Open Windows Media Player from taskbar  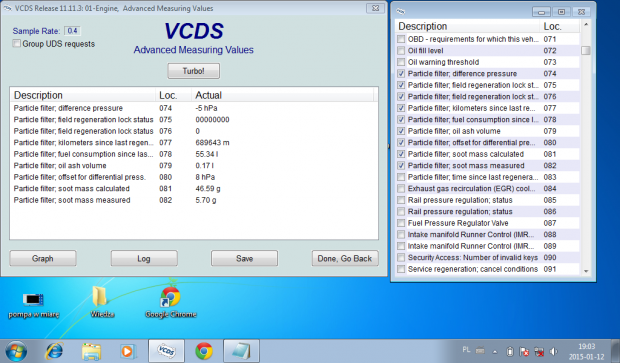point(128,351)
